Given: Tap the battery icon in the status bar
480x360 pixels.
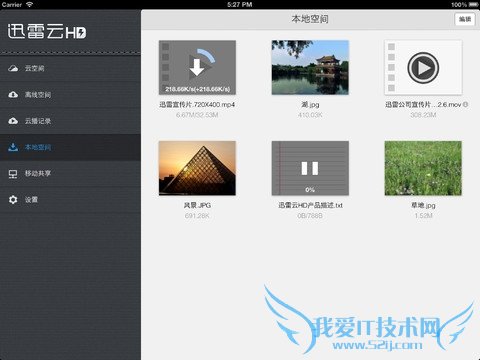Looking at the screenshot, I should 473,5.
